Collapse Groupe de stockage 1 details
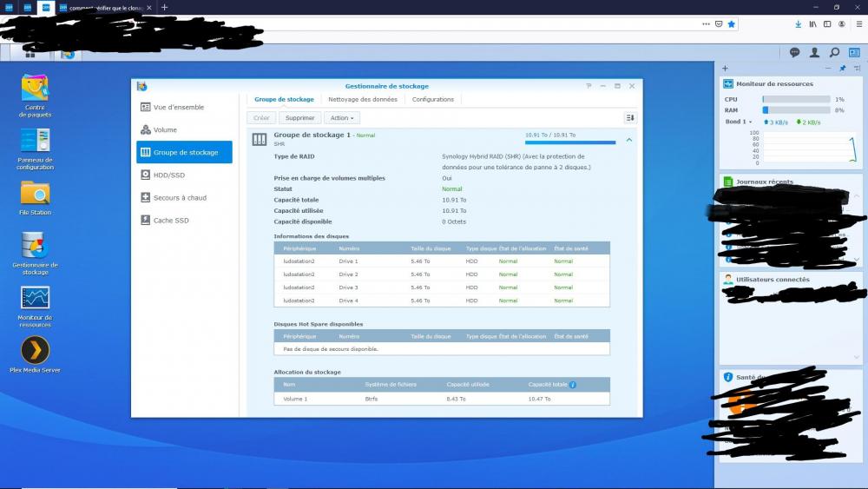This screenshot has width=868, height=489. (629, 139)
